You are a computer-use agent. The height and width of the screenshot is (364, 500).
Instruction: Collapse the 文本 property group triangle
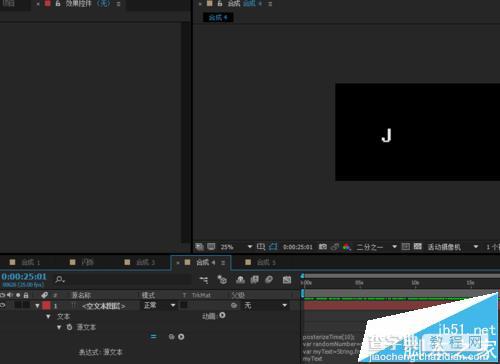pyautogui.click(x=48, y=316)
